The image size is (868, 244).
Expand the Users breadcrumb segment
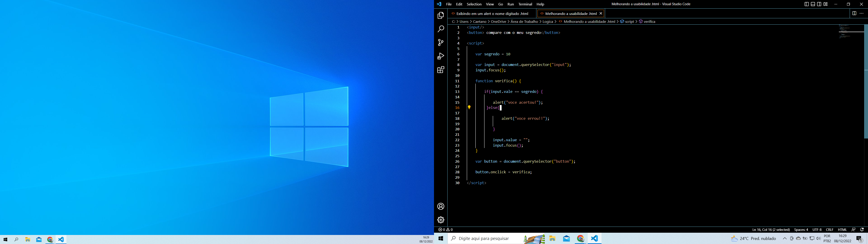[464, 21]
